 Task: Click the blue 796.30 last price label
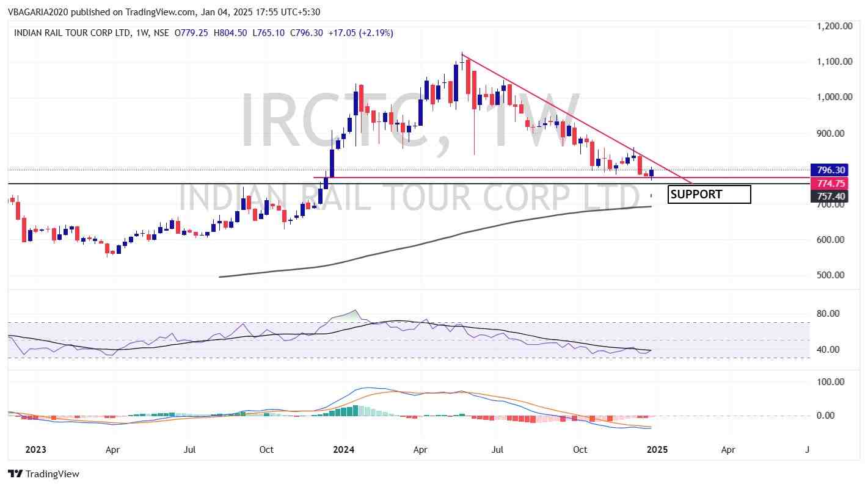point(828,170)
